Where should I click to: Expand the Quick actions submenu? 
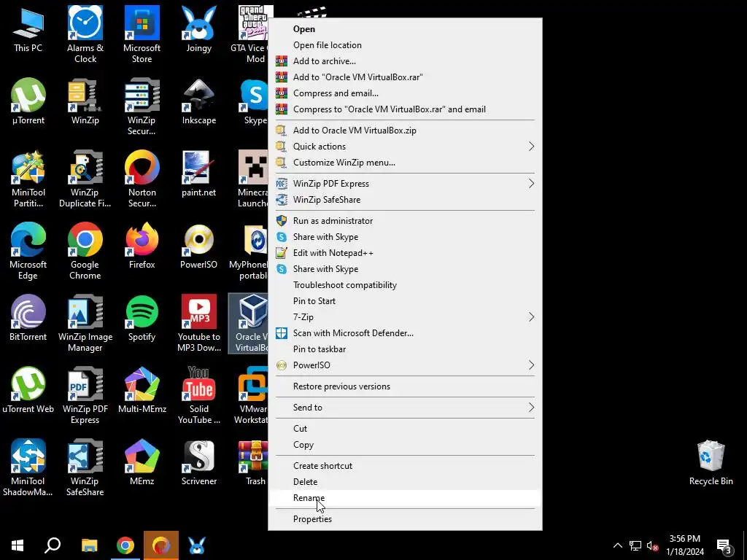[405, 146]
